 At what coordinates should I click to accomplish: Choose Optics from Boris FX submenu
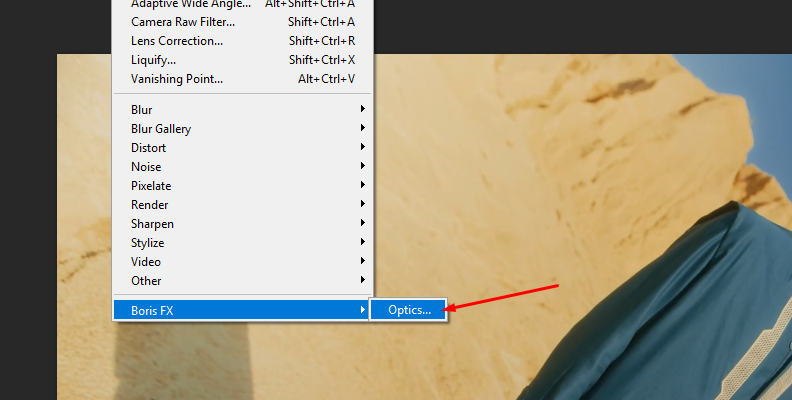[409, 310]
